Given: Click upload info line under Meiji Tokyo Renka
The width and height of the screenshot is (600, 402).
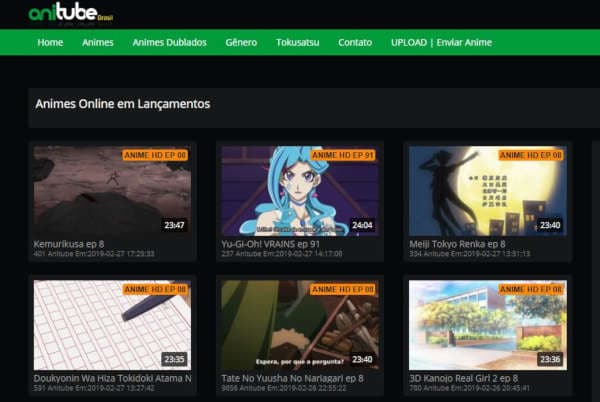Looking at the screenshot, I should [470, 254].
